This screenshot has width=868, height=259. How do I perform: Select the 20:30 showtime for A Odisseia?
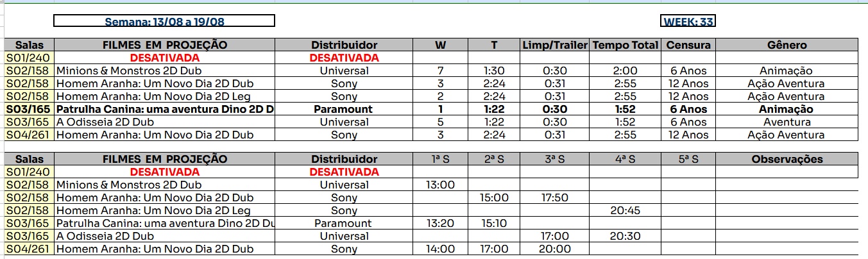[625, 236]
